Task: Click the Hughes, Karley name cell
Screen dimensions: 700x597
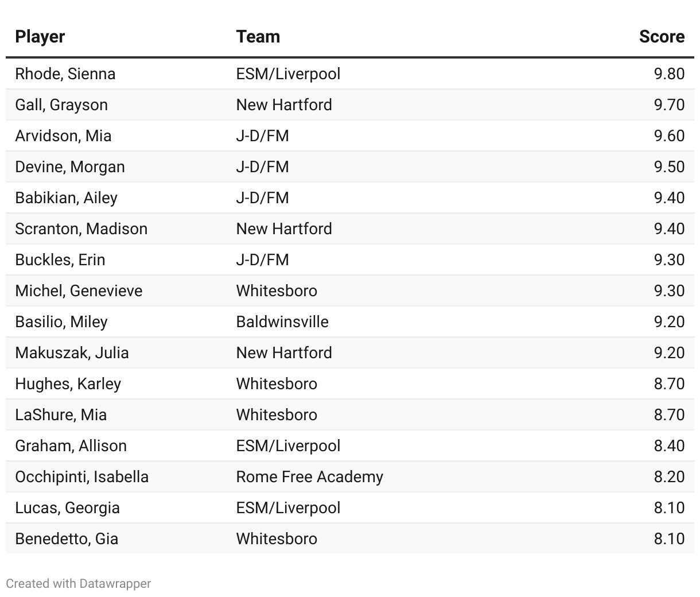Action: pos(68,384)
